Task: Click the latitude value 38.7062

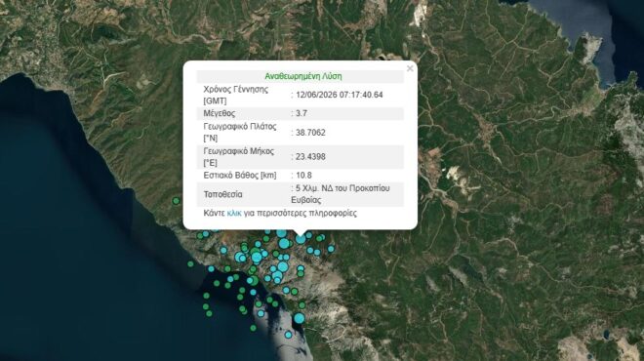Action: 310,133
